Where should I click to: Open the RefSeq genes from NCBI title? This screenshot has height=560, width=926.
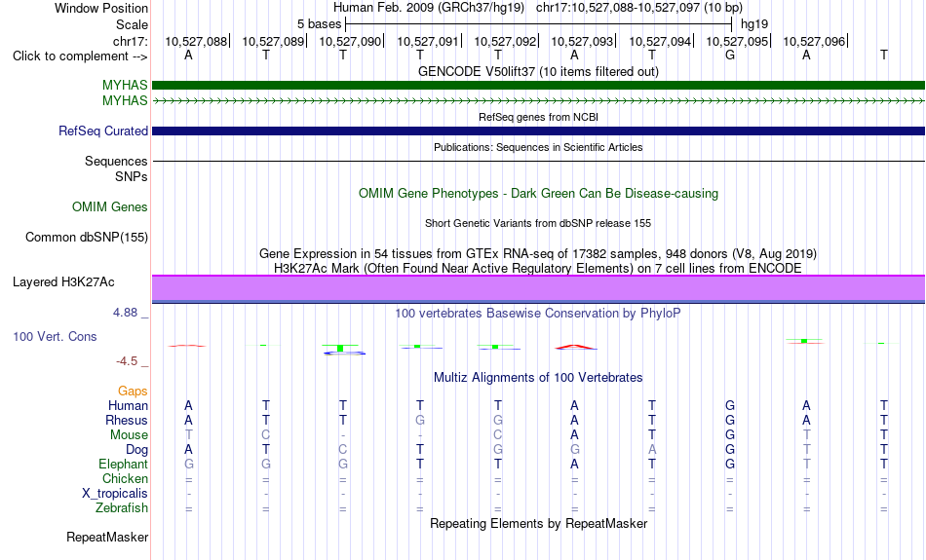(538, 117)
